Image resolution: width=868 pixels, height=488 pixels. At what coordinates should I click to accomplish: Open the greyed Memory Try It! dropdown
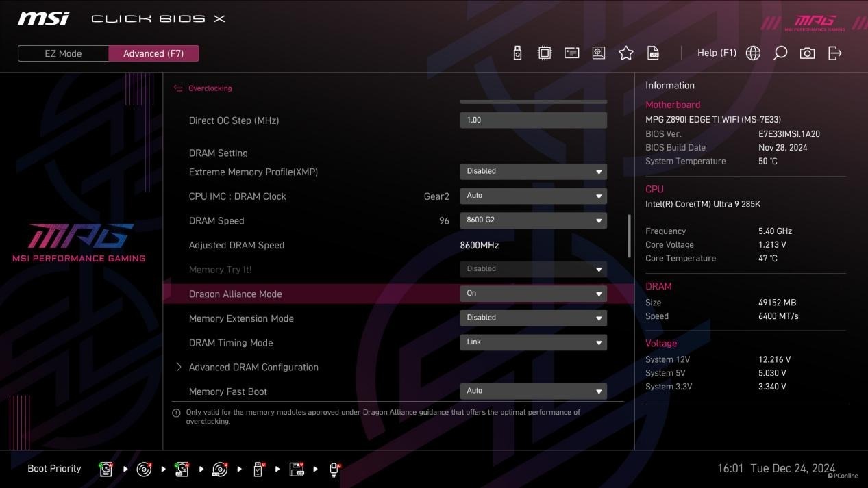click(x=533, y=269)
